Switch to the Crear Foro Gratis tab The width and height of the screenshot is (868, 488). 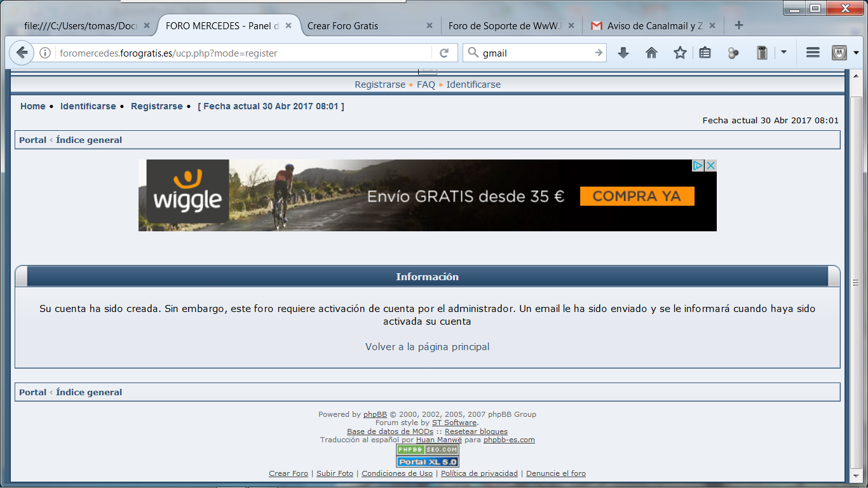tap(369, 26)
